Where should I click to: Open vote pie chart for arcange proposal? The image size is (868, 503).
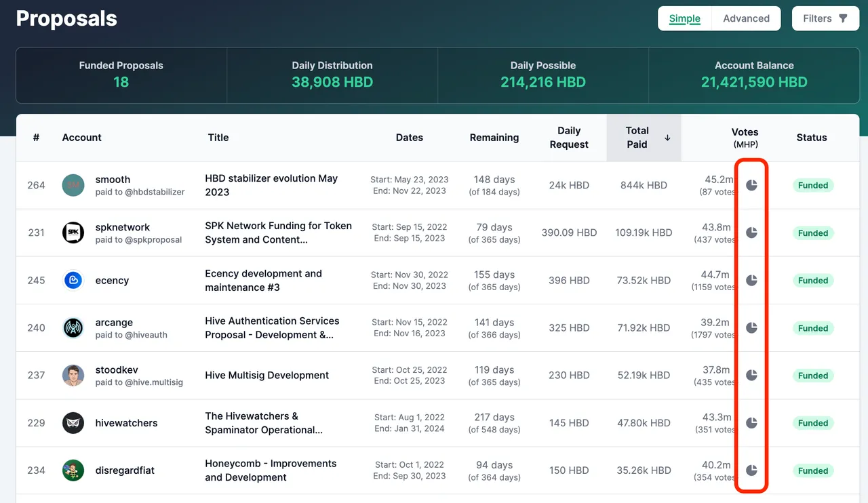click(x=751, y=327)
